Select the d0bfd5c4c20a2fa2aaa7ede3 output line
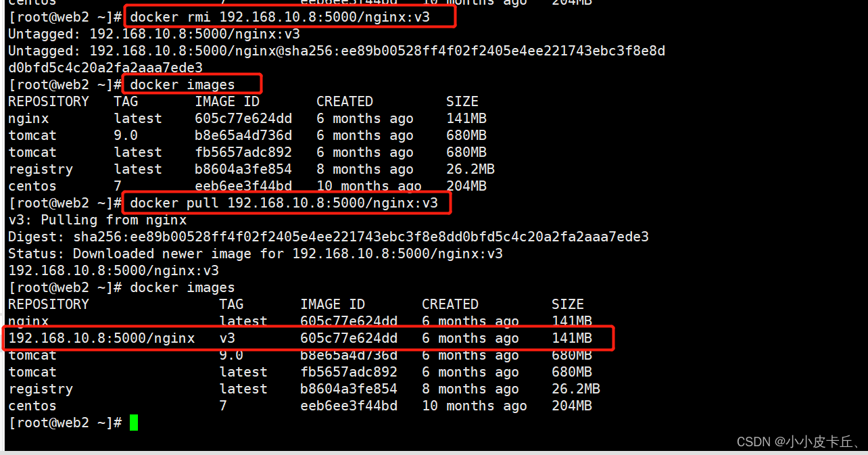This screenshot has height=455, width=868. coord(105,68)
